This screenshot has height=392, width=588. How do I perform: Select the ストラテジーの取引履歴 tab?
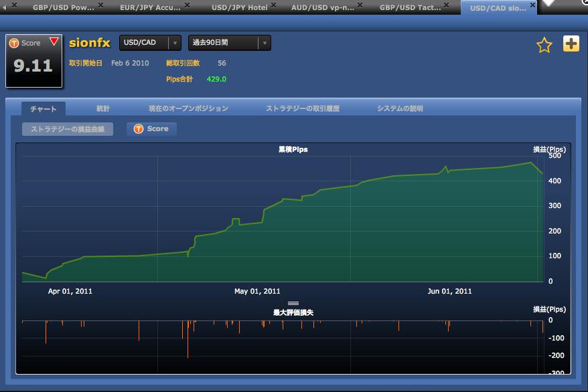tap(303, 108)
